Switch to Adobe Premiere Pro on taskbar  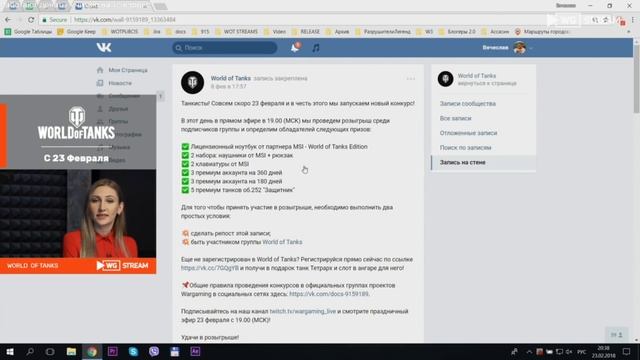tap(112, 351)
